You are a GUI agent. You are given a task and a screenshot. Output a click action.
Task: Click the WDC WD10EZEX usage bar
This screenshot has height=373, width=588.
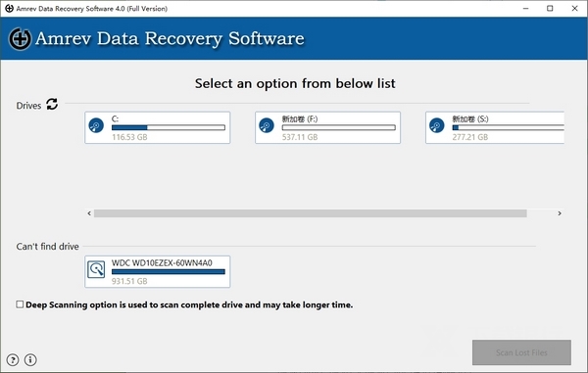pyautogui.click(x=169, y=272)
